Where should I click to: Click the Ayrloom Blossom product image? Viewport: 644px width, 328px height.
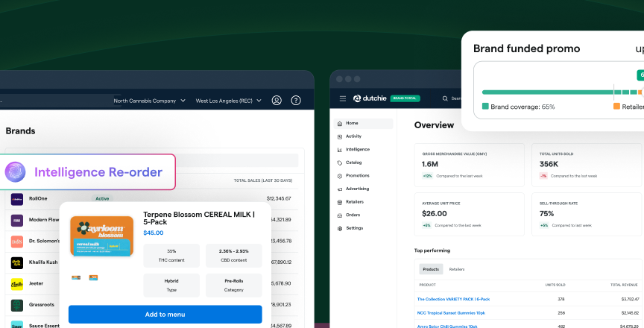click(x=102, y=236)
